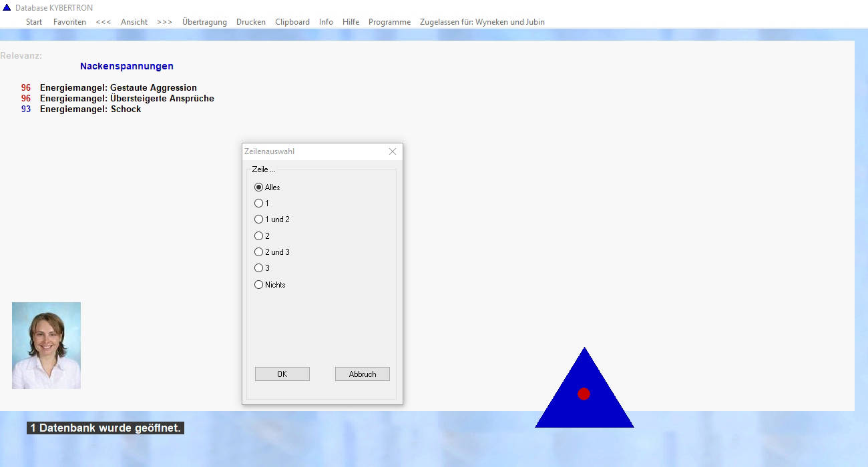868x467 pixels.
Task: Open the Übertragung menu
Action: (x=204, y=22)
